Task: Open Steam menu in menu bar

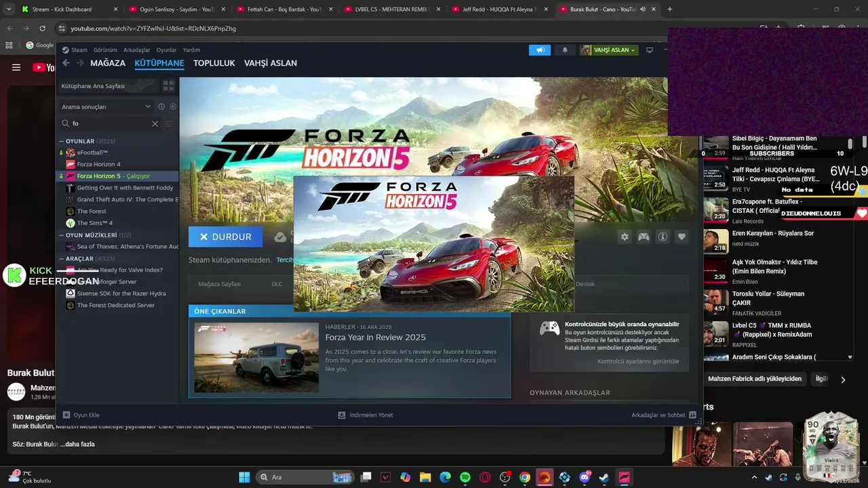Action: tap(79, 50)
